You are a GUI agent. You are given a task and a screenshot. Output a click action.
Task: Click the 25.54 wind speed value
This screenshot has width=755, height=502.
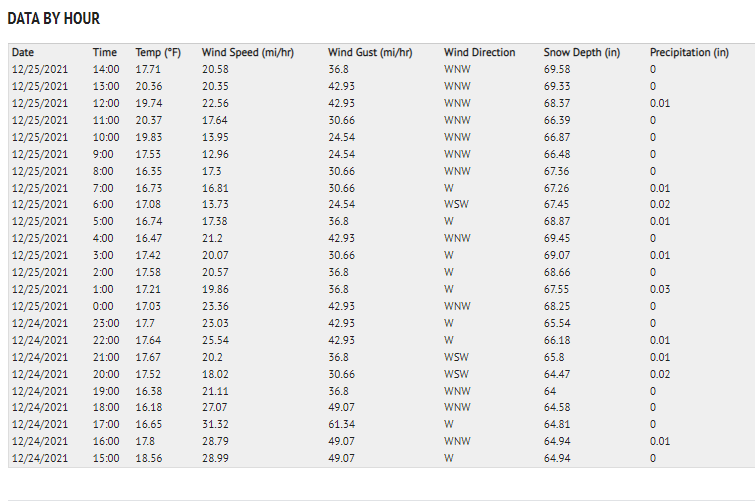215,340
